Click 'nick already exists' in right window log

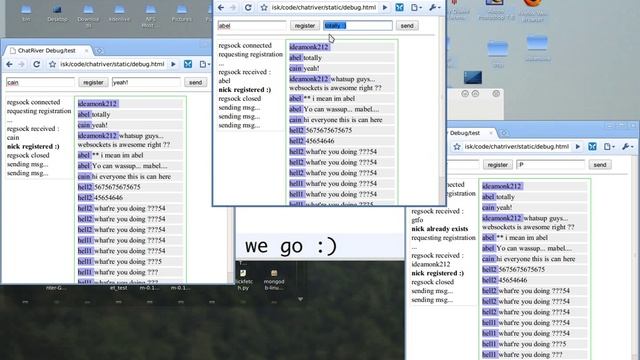pos(440,229)
